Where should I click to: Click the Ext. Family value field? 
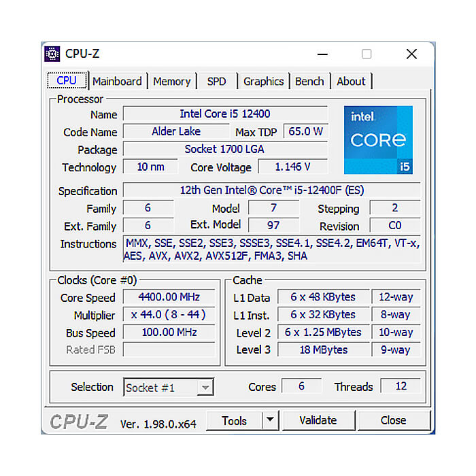coord(148,226)
